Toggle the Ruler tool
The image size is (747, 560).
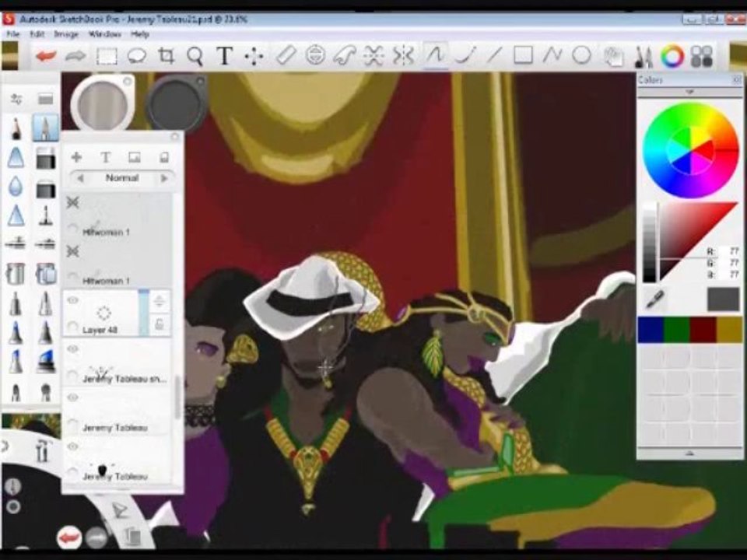click(x=286, y=56)
